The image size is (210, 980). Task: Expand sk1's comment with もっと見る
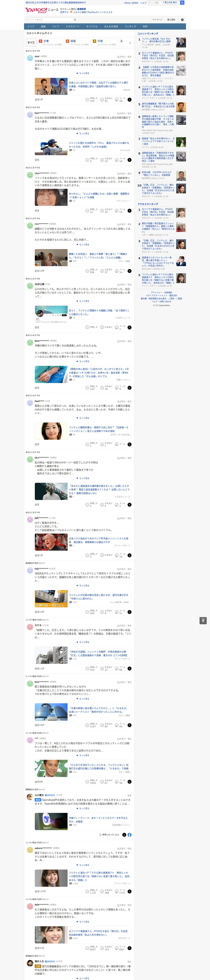(x=83, y=478)
